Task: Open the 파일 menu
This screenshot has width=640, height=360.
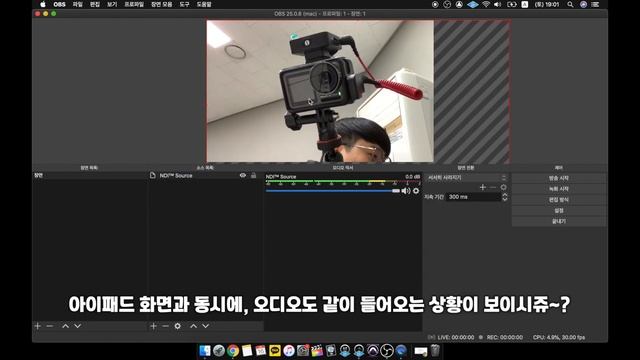Action: coord(78,4)
